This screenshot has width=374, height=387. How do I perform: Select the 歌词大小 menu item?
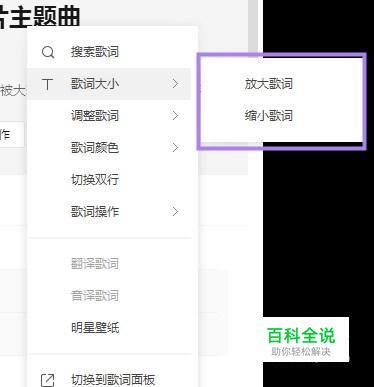[x=109, y=84]
